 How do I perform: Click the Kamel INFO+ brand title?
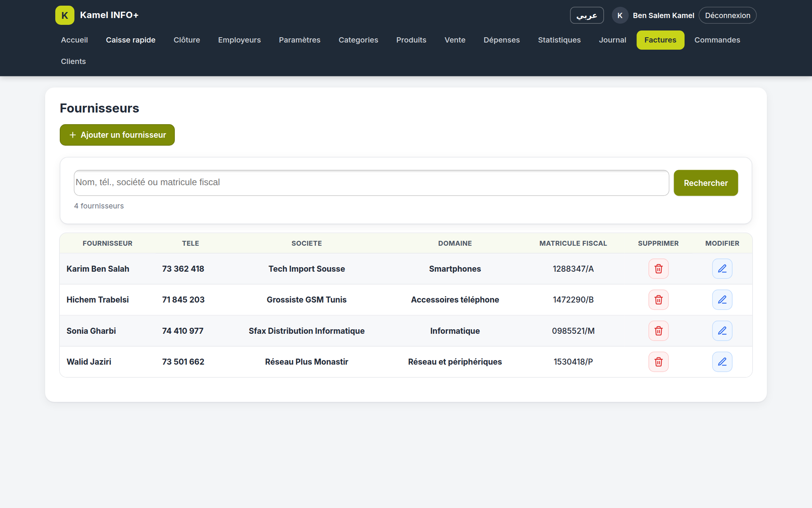109,15
